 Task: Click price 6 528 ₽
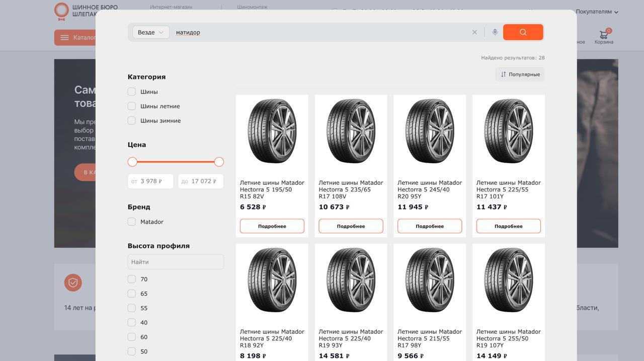(x=253, y=207)
